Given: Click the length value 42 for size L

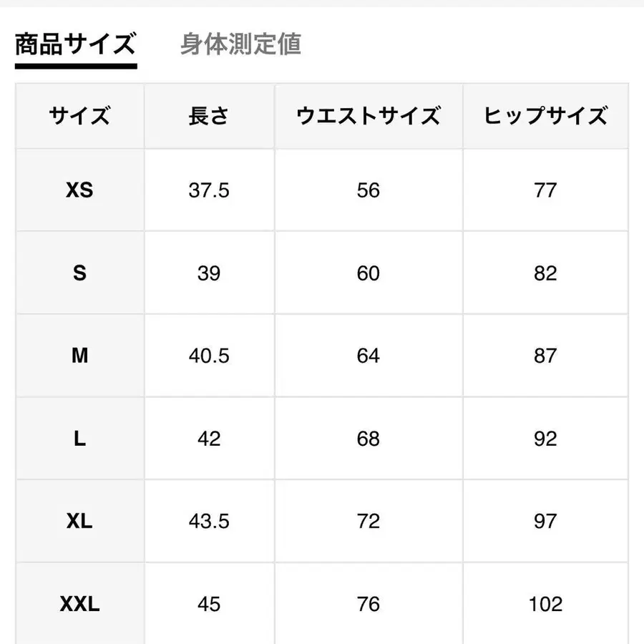Looking at the screenshot, I should (x=208, y=438).
